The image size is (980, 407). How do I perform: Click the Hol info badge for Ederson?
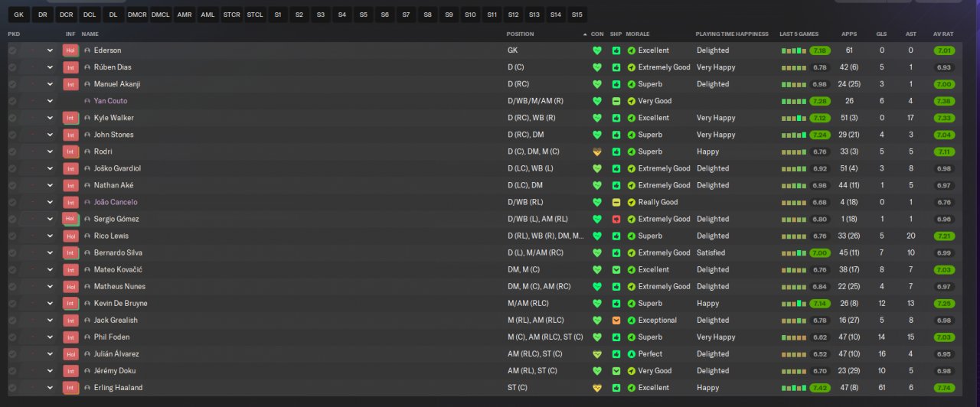[x=71, y=50]
